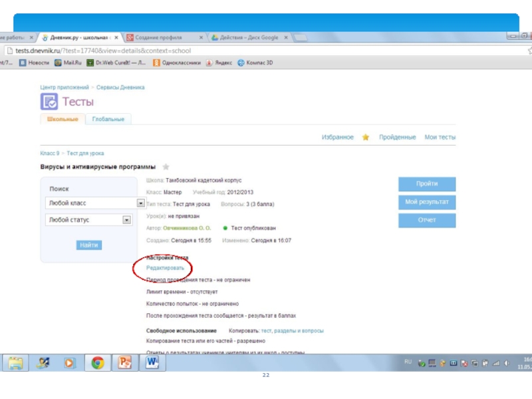
Task: Open the Пройденные link
Action: click(397, 137)
